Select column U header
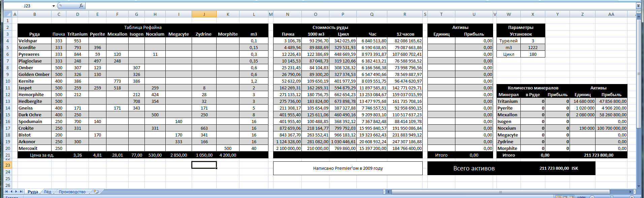 (474, 14)
